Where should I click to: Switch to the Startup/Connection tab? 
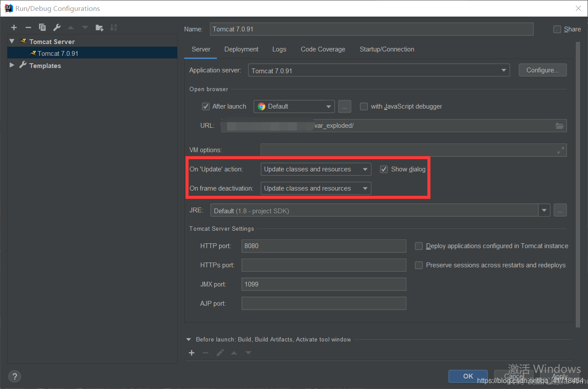coord(387,49)
